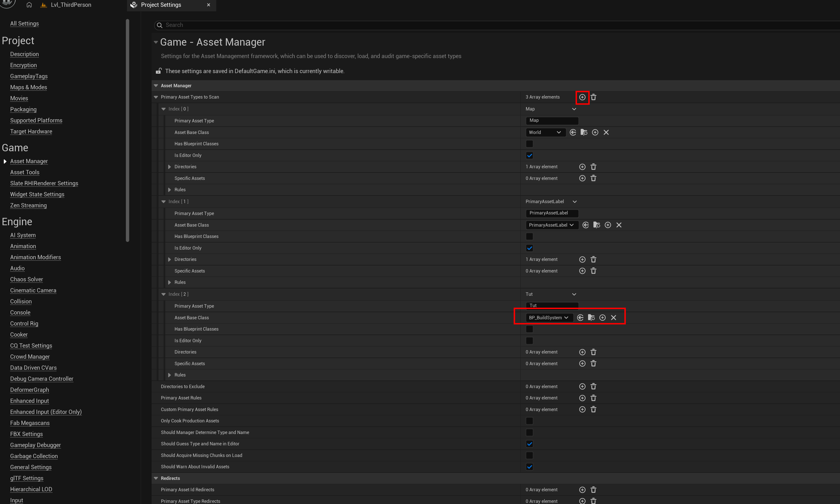Create new class beside BP_BuildSystem
This screenshot has width=840, height=504.
pos(602,318)
